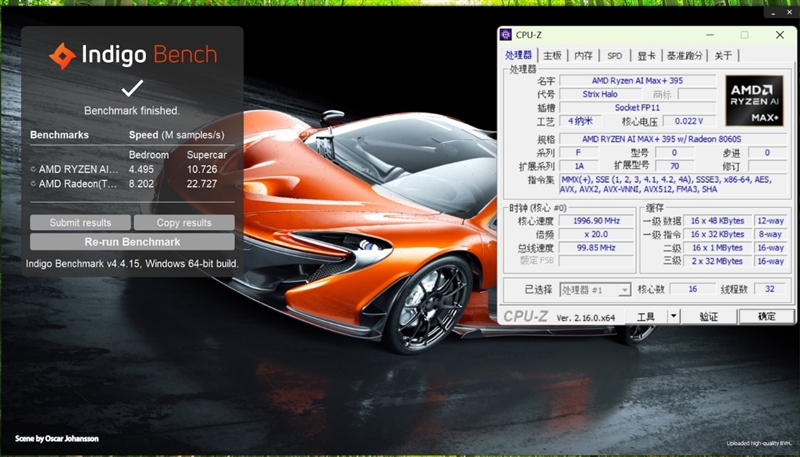Click the L1 instruction cache 16 x 32 KBytes

click(x=717, y=234)
